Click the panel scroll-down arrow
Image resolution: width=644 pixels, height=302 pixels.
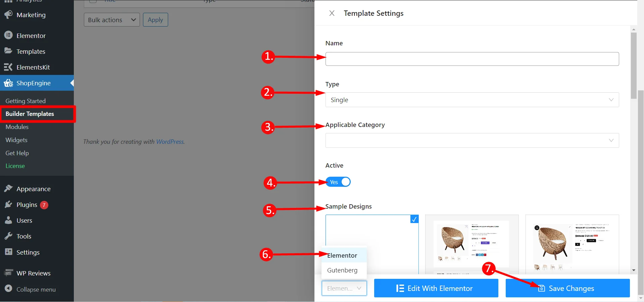(634, 270)
